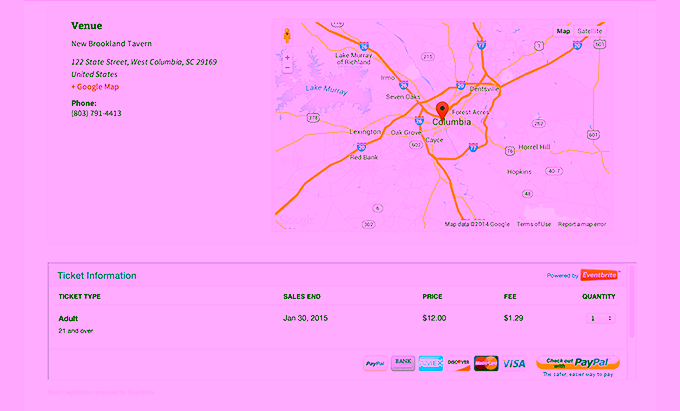Click the Discover card icon
The image size is (680, 411).
(458, 363)
